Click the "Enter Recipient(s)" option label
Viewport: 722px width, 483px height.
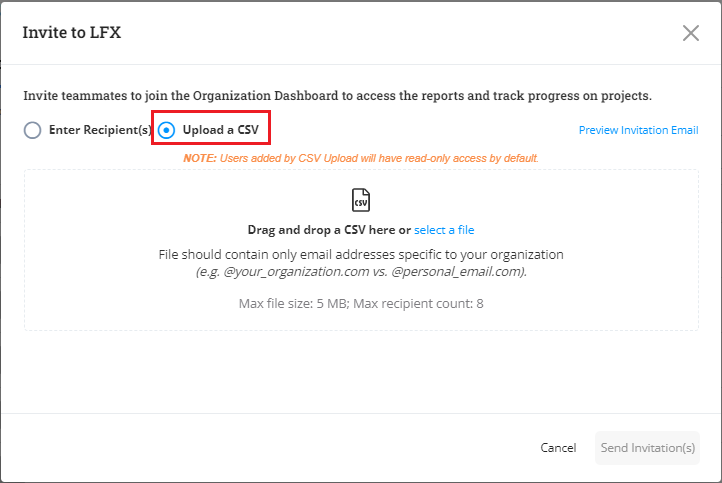click(100, 130)
